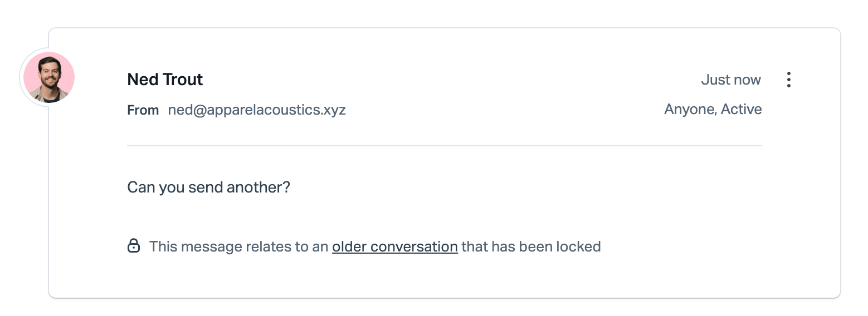Click the message text "Can you send another?"
This screenshot has height=316, width=868.
pyautogui.click(x=209, y=187)
